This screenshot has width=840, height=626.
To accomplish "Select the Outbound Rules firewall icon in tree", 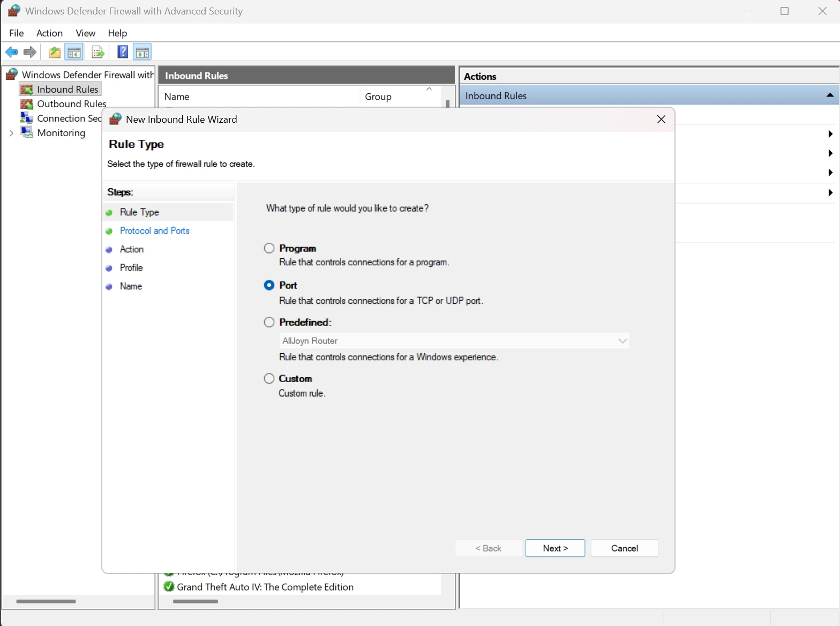I will (x=27, y=104).
